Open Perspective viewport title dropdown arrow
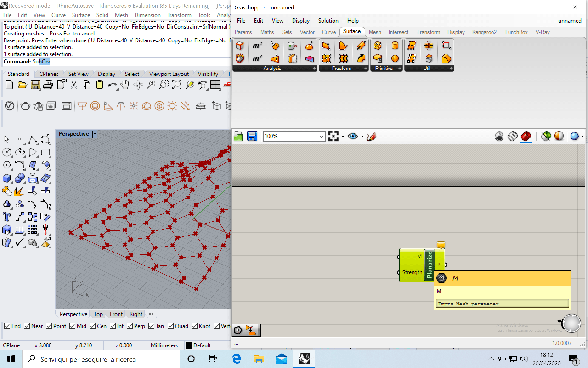Viewport: 588px width, 368px height. coord(95,134)
